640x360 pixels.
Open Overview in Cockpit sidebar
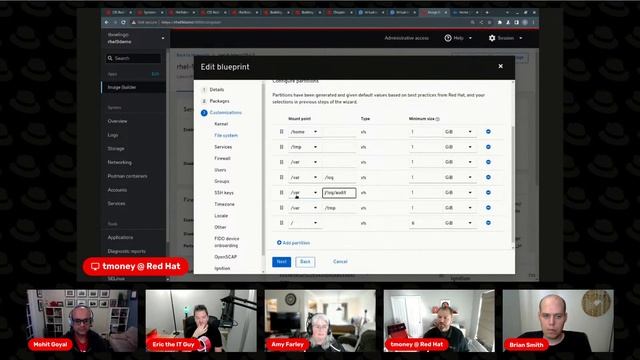[x=117, y=121]
